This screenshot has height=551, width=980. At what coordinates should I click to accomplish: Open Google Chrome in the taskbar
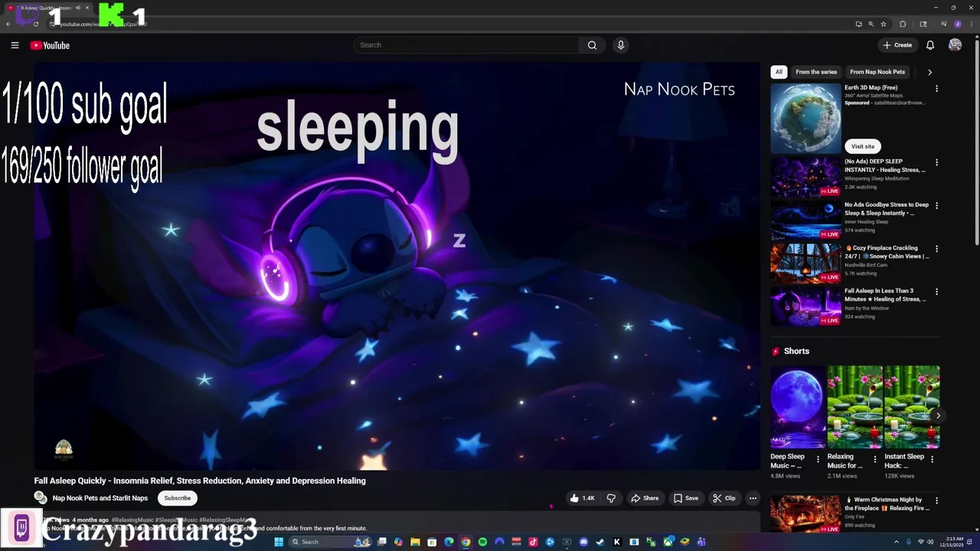[x=465, y=542]
